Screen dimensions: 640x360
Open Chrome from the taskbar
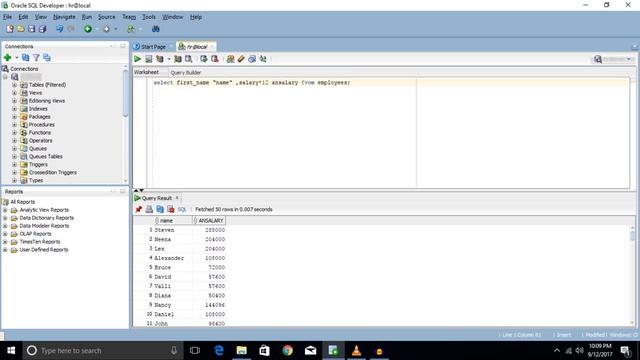pyautogui.click(x=287, y=351)
